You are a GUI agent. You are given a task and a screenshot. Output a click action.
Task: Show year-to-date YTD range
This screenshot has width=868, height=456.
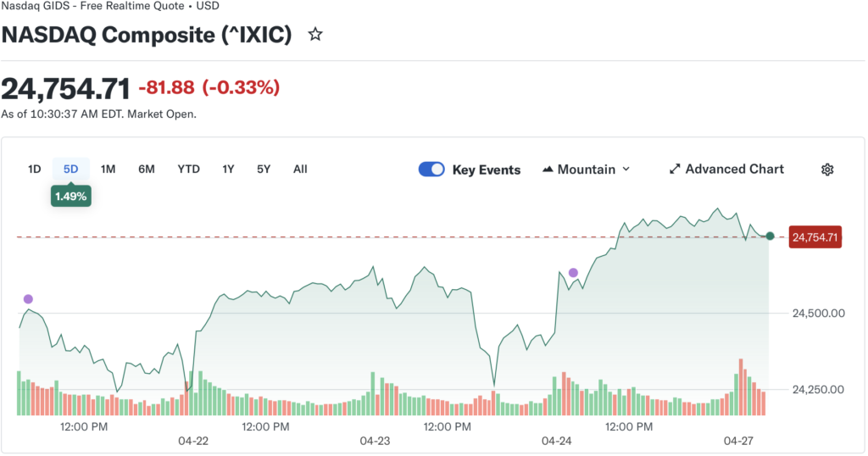point(188,170)
